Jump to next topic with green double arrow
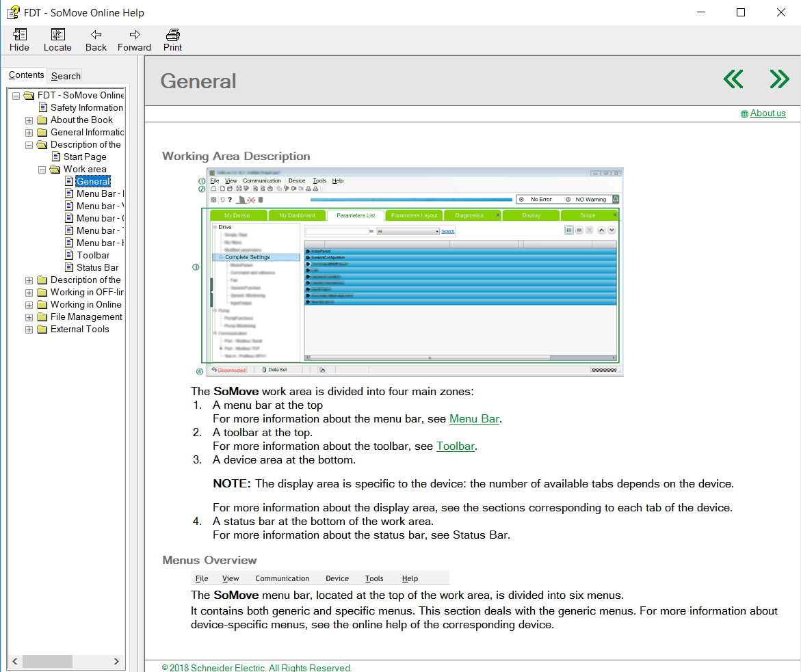This screenshot has height=672, width=801. pyautogui.click(x=779, y=79)
